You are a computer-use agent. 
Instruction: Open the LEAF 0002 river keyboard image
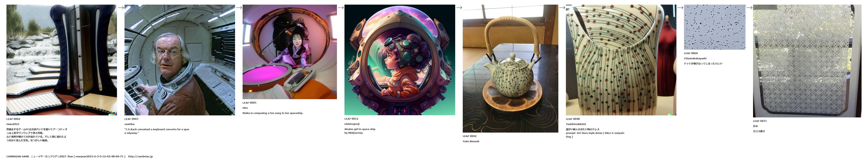click(62, 60)
